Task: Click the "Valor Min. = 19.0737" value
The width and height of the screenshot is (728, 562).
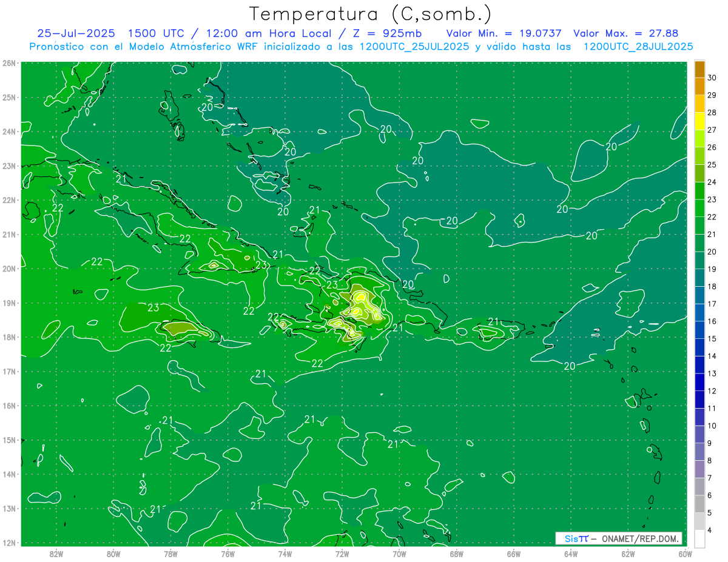Action: click(x=504, y=33)
